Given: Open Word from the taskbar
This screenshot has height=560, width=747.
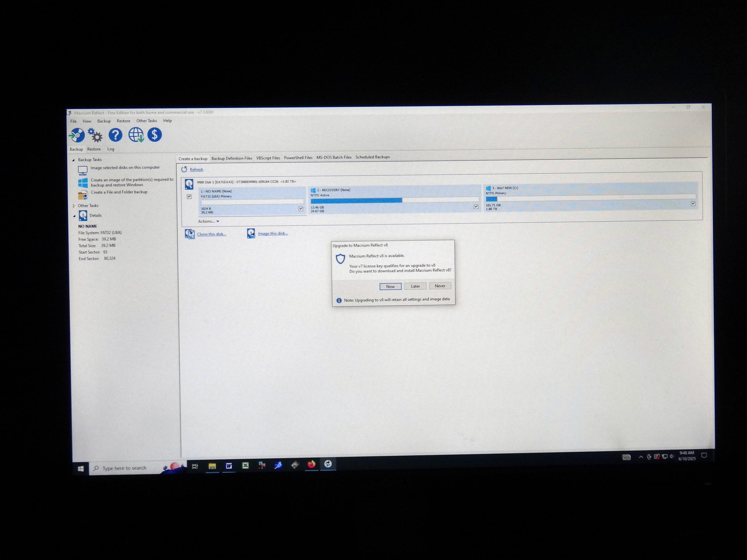Looking at the screenshot, I should click(229, 466).
